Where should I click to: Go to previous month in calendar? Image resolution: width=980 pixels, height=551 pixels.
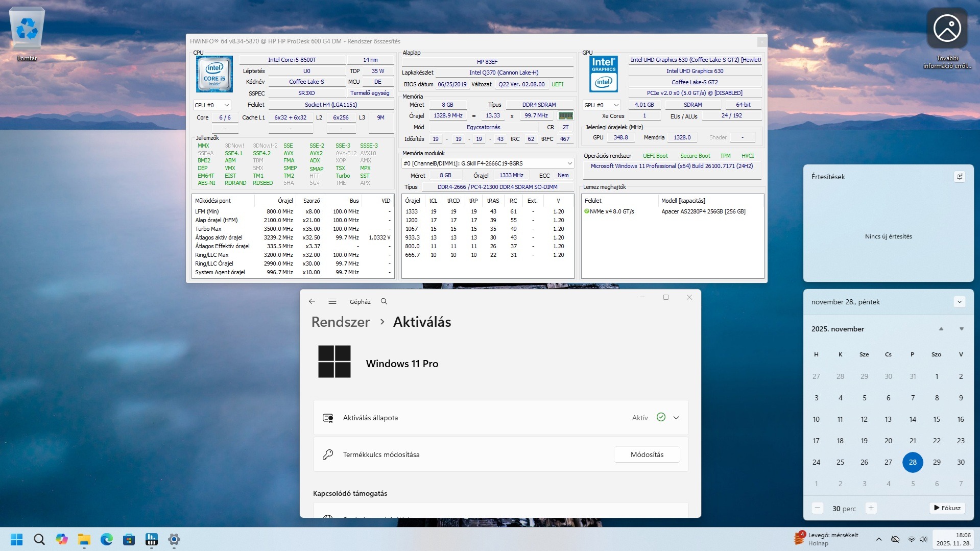[941, 329]
